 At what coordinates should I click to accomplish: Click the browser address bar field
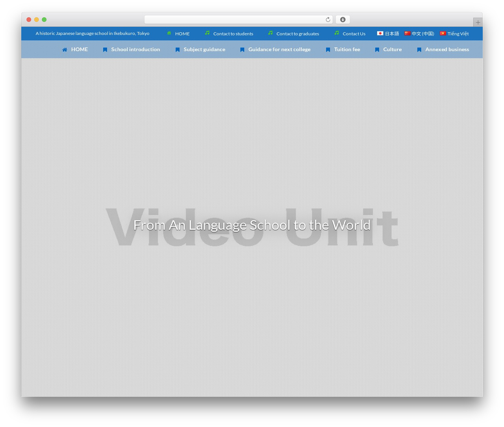tap(239, 20)
